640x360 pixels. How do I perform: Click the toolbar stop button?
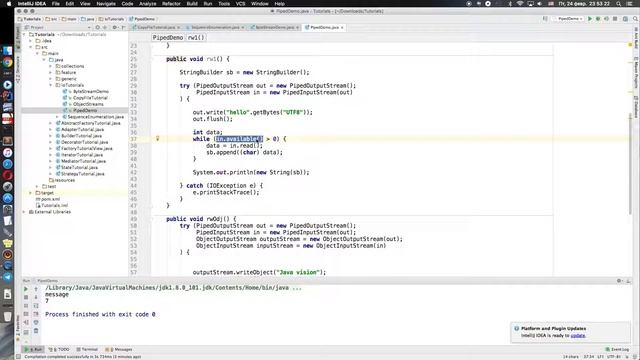pyautogui.click(x=615, y=19)
